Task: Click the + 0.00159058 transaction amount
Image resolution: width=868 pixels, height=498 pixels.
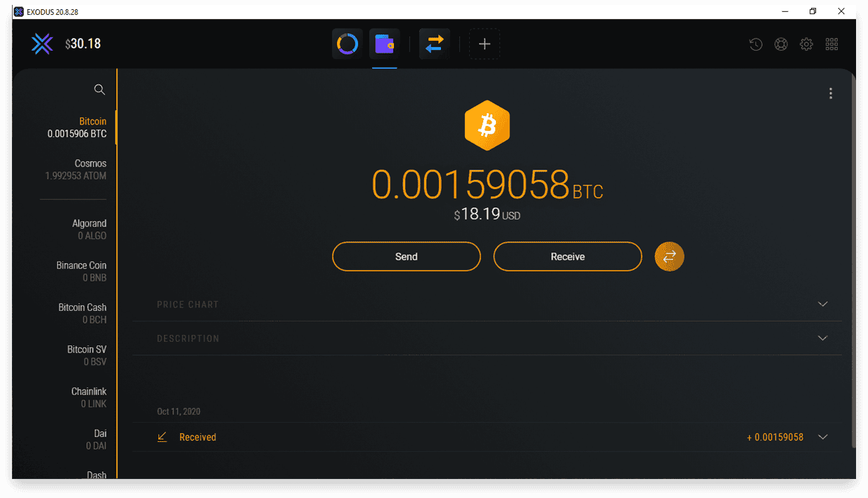Action: [775, 437]
